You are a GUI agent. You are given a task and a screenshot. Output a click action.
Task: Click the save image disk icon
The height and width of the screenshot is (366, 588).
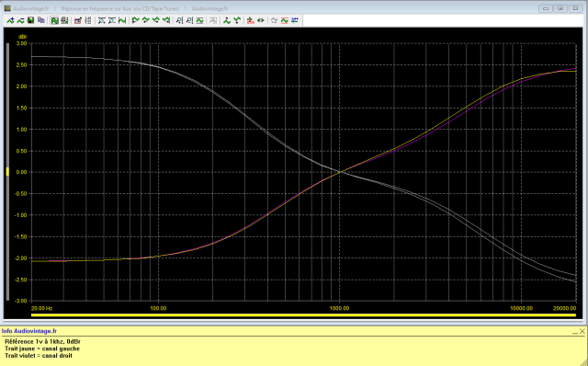[x=30, y=20]
